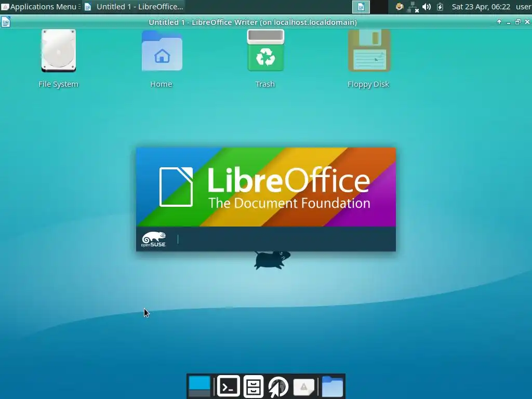The width and height of the screenshot is (532, 399).
Task: Open the Applications Menu
Action: click(41, 6)
